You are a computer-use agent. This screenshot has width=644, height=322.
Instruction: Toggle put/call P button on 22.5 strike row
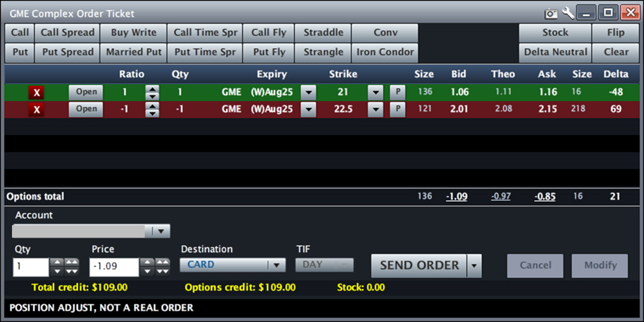coord(397,109)
